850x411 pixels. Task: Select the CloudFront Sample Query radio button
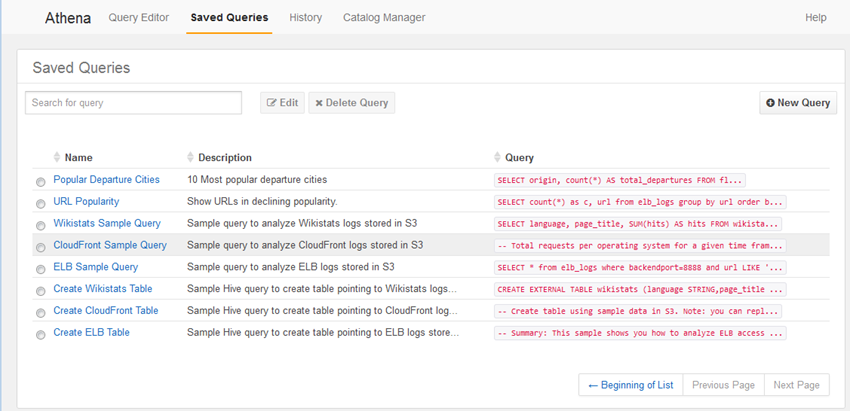(41, 247)
